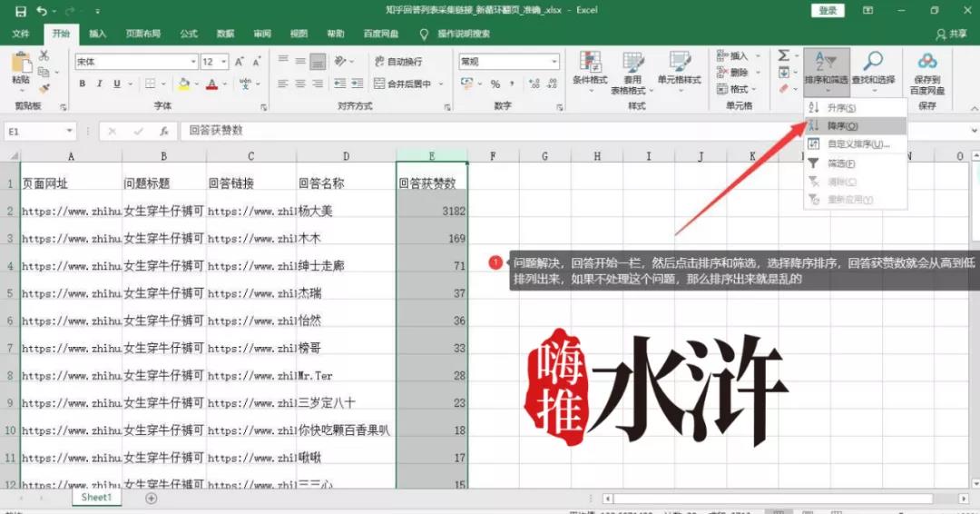The image size is (980, 514).
Task: Toggle Underline formatting
Action: coord(116,84)
